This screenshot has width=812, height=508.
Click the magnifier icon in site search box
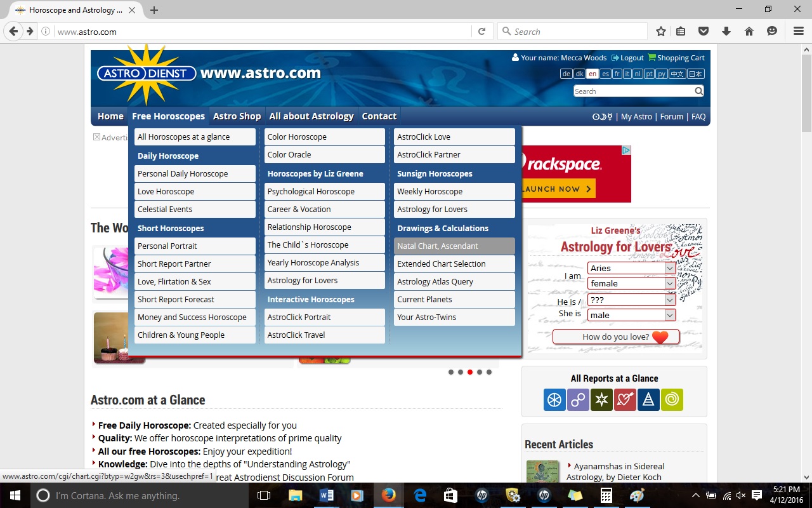[x=698, y=91]
